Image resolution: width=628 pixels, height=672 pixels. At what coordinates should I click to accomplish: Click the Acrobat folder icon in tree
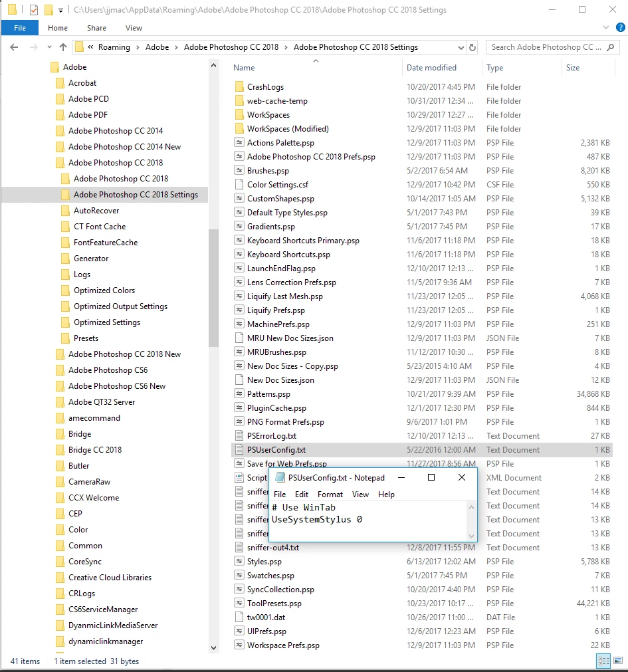60,83
